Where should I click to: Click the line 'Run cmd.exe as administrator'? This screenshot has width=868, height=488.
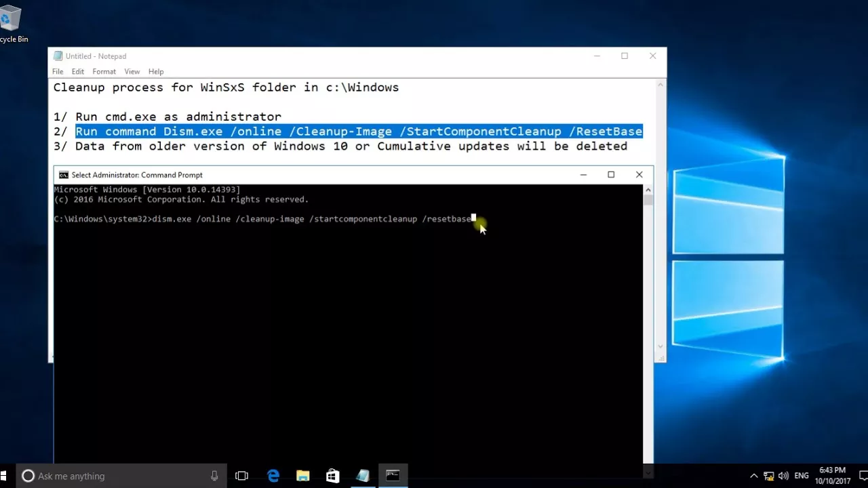tap(178, 117)
